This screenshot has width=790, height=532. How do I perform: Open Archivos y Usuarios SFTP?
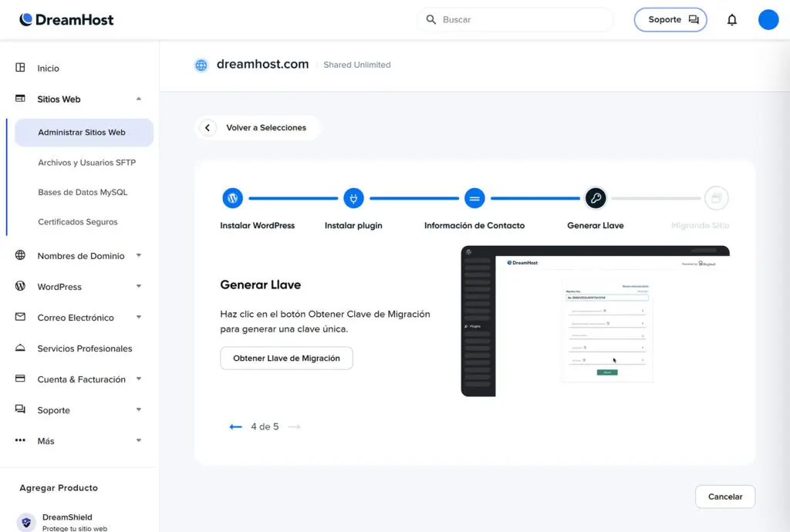point(86,163)
